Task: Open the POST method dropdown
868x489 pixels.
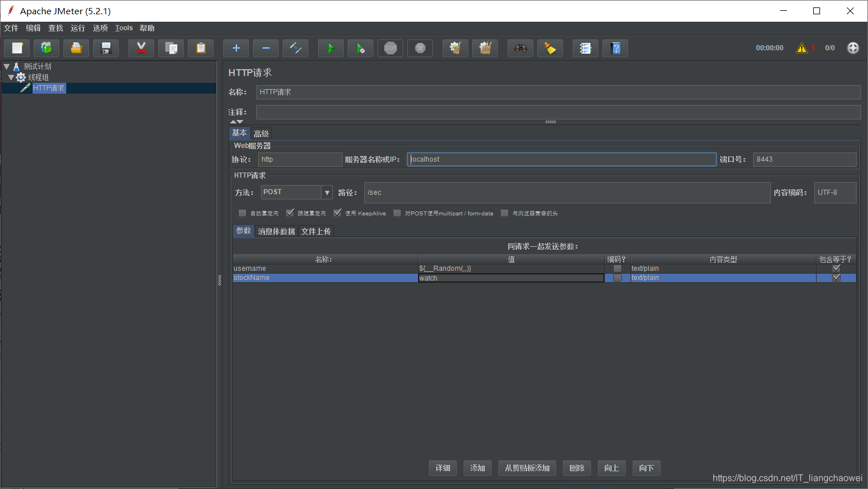Action: pyautogui.click(x=327, y=193)
